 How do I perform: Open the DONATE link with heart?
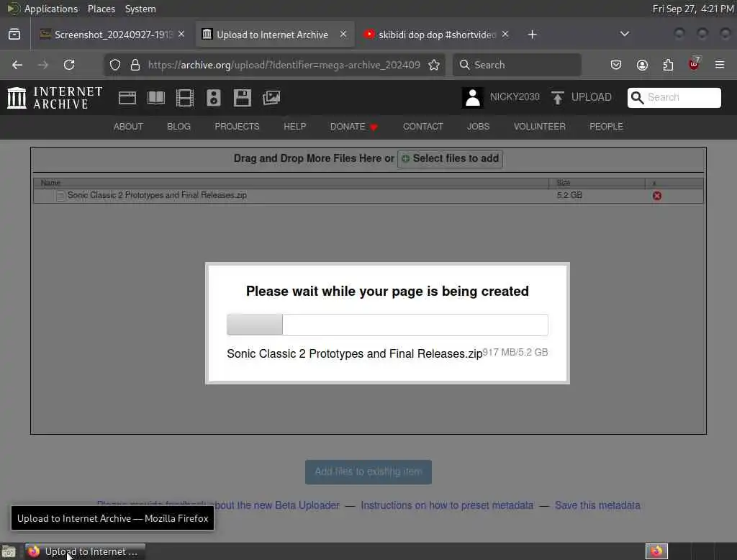tap(354, 127)
